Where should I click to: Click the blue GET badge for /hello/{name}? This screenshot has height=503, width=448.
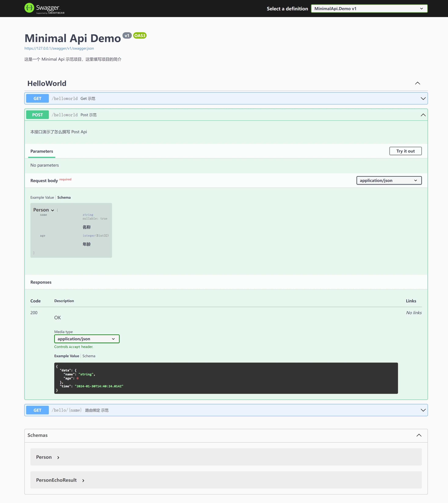point(37,410)
